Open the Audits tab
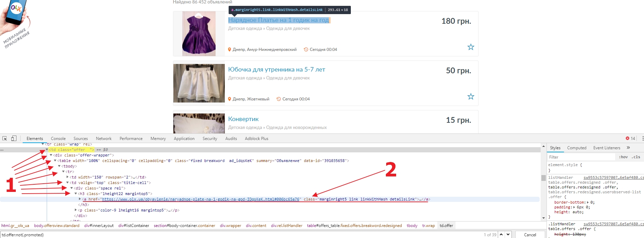 tap(231, 138)
